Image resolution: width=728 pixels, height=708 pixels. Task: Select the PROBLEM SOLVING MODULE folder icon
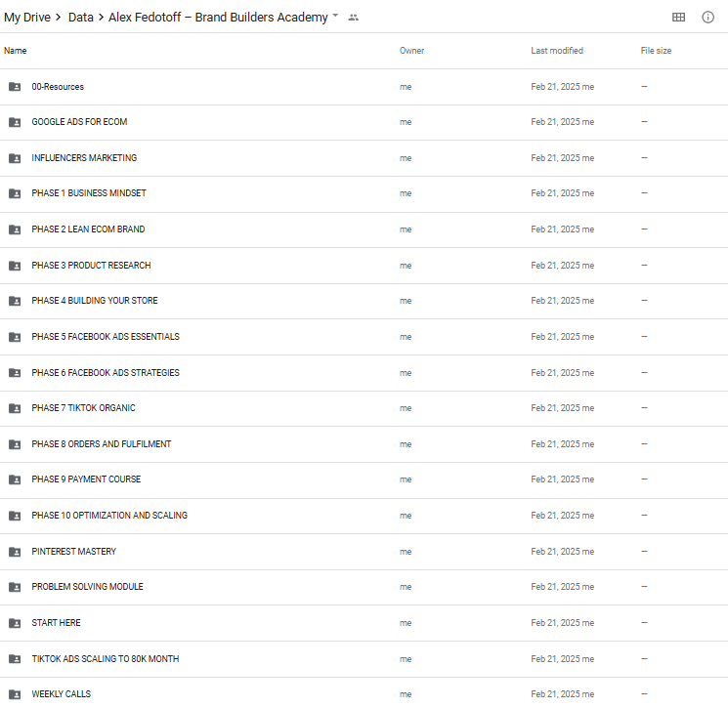(15, 587)
